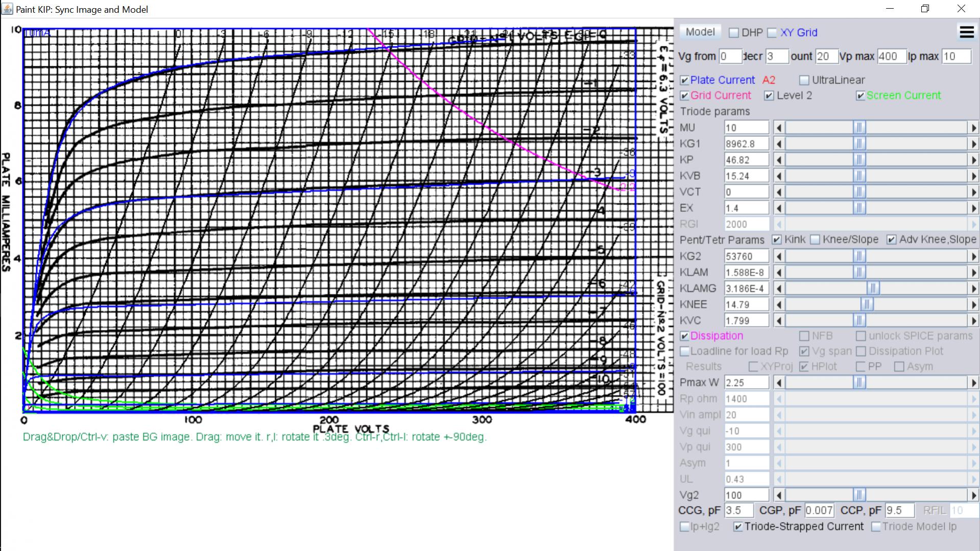Increase KP with right arrow

point(973,160)
